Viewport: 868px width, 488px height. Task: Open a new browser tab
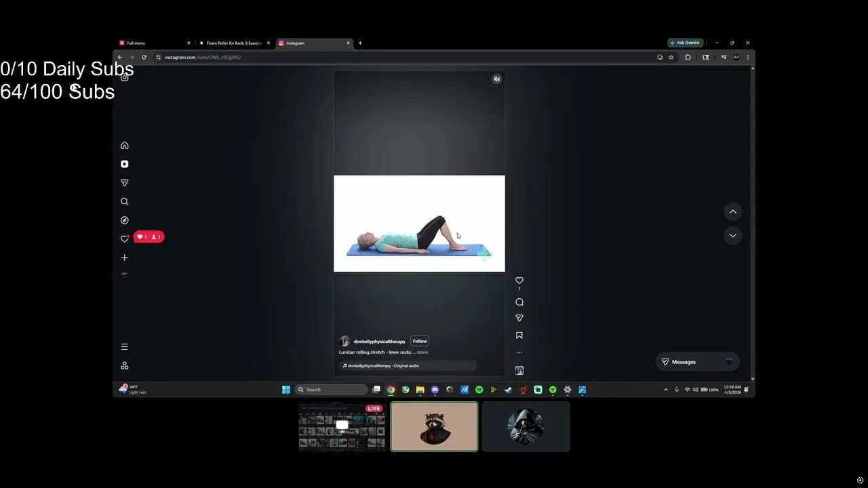click(x=360, y=43)
